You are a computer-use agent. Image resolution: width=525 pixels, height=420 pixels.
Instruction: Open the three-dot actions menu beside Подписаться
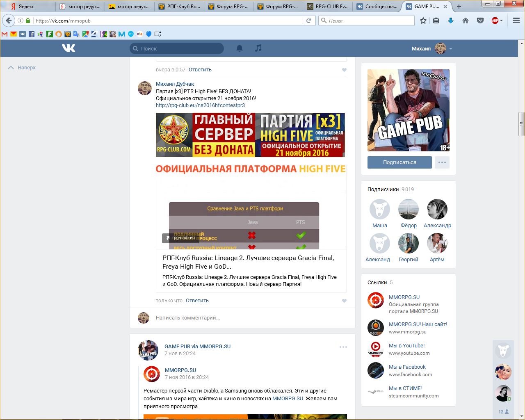coord(442,162)
